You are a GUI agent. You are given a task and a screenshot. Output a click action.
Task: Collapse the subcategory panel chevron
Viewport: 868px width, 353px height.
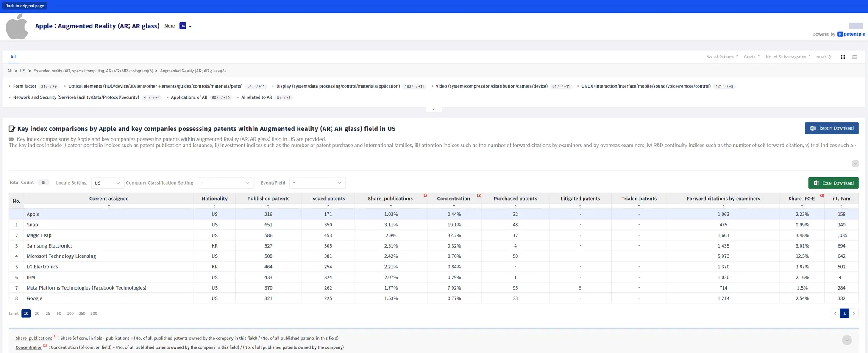pyautogui.click(x=434, y=110)
